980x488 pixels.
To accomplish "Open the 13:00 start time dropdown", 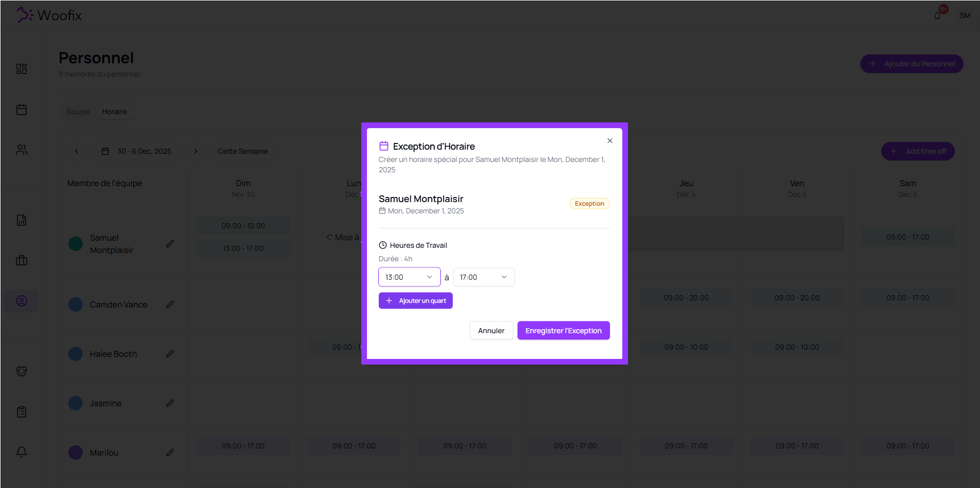I will coord(409,277).
